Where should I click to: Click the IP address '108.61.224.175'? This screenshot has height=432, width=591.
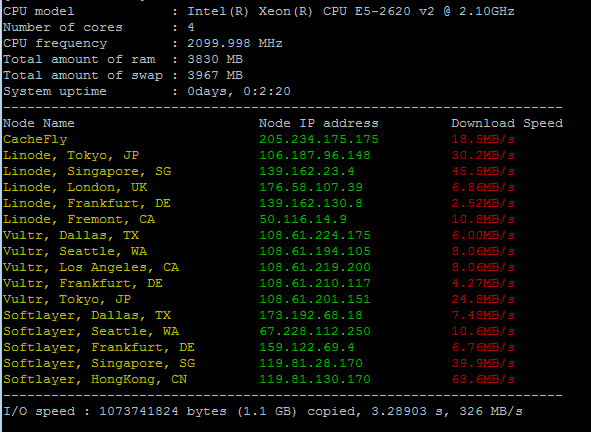(315, 236)
